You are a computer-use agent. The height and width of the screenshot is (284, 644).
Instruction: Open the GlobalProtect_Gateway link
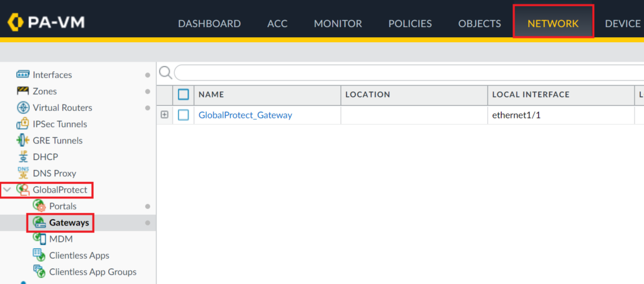coord(245,115)
